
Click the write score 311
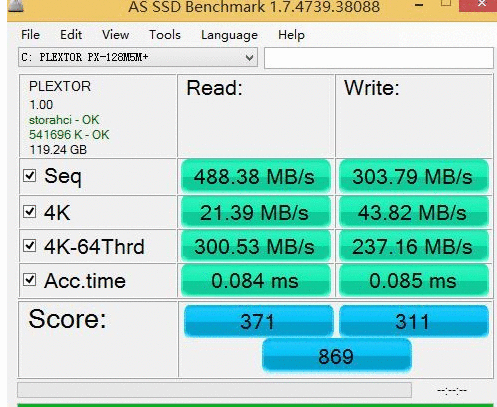tap(414, 321)
